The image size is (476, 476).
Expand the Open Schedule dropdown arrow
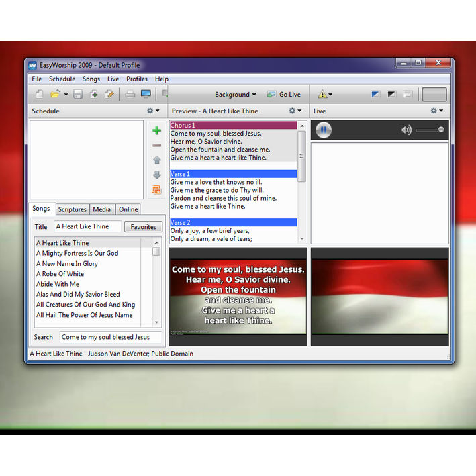point(66,95)
